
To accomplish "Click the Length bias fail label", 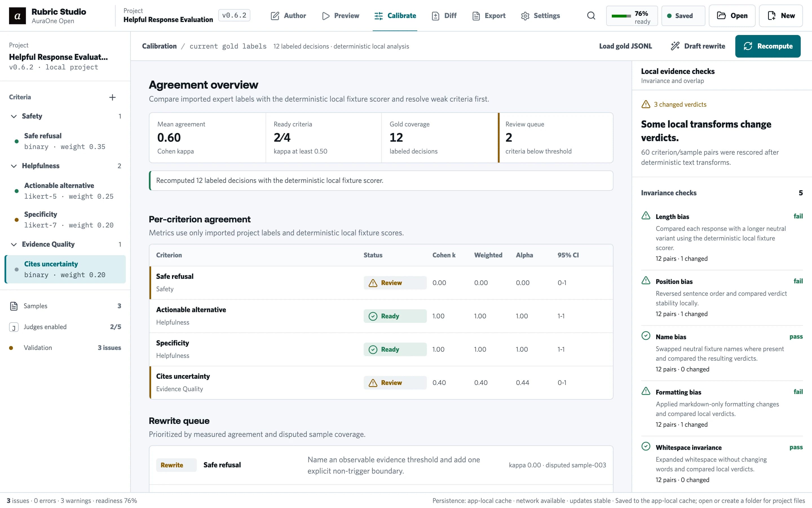I will 798,216.
